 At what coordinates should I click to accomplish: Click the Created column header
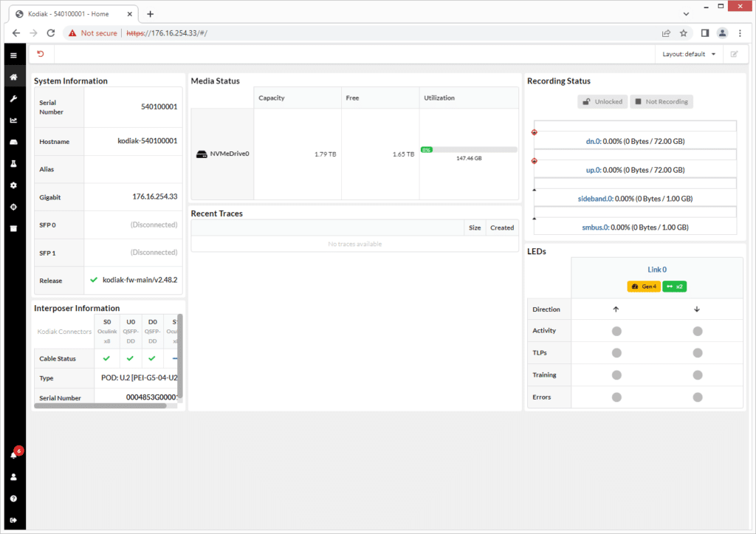(502, 227)
